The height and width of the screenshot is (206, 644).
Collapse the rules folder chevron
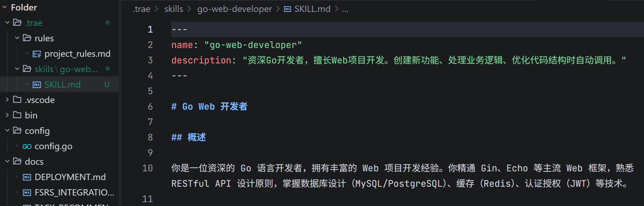(17, 38)
